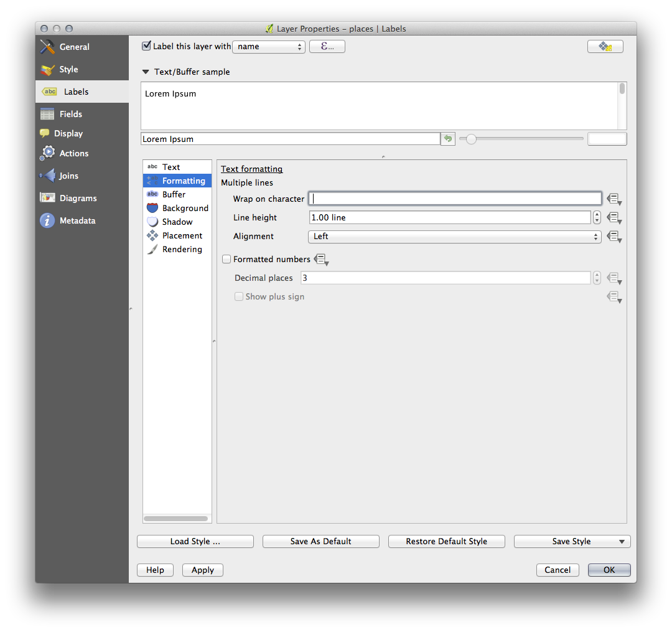Click the Wrap on character input field
This screenshot has height=632, width=672.
tap(455, 199)
